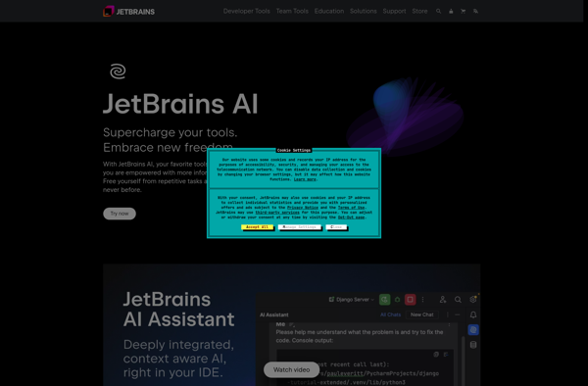
Task: Click the AI Assistant panel title
Action: click(274, 314)
